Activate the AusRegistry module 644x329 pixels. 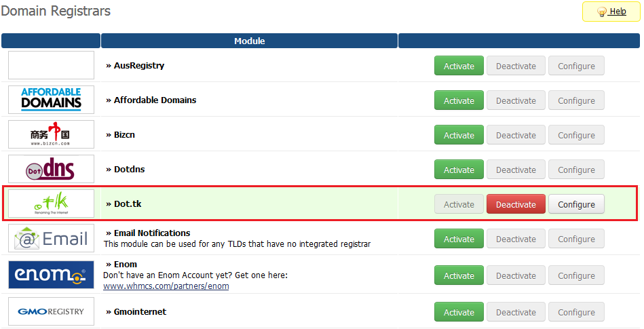pyautogui.click(x=459, y=66)
